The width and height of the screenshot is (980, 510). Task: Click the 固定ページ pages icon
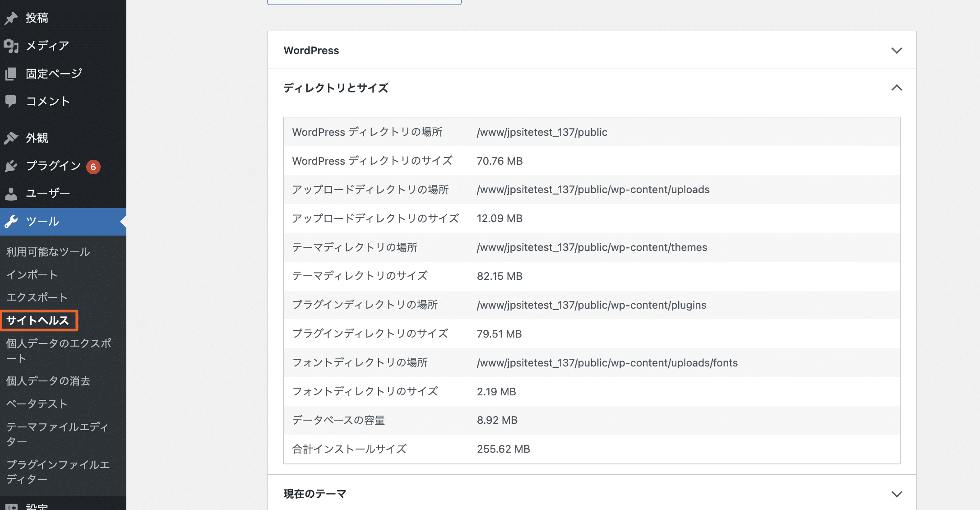click(x=12, y=73)
